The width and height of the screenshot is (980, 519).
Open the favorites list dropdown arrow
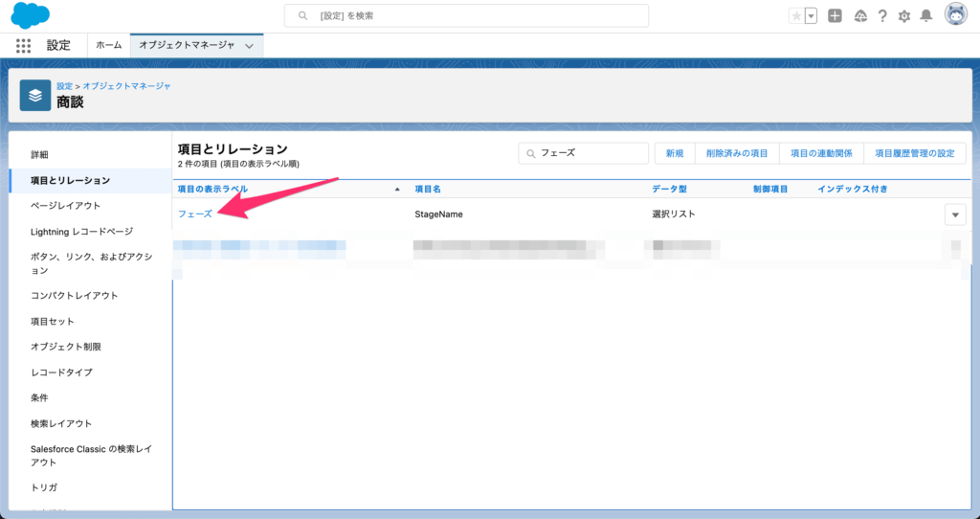point(812,16)
